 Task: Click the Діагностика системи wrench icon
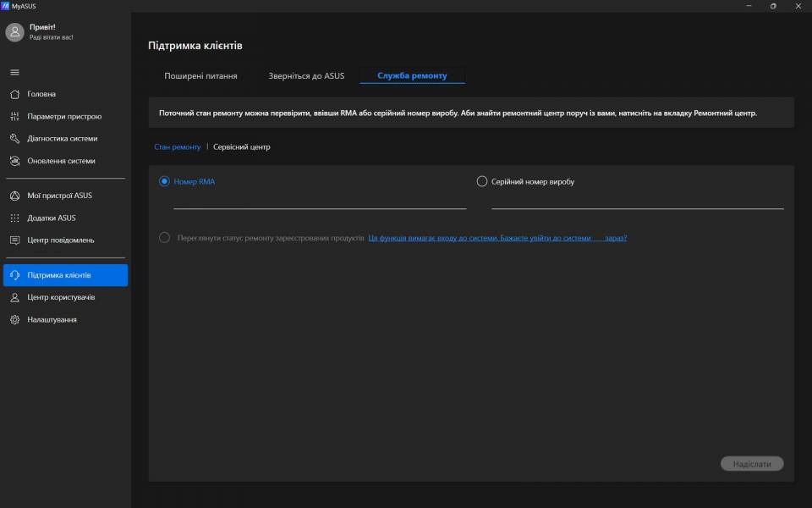(x=14, y=138)
